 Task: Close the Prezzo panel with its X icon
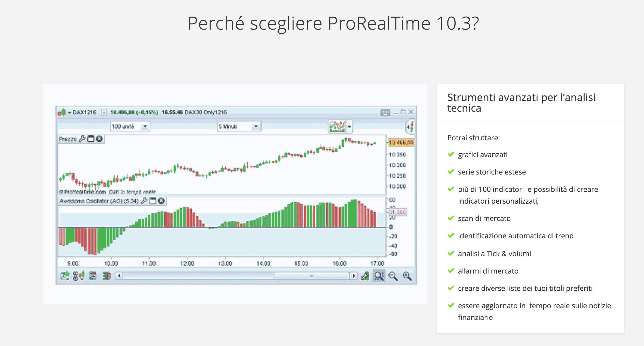point(99,139)
